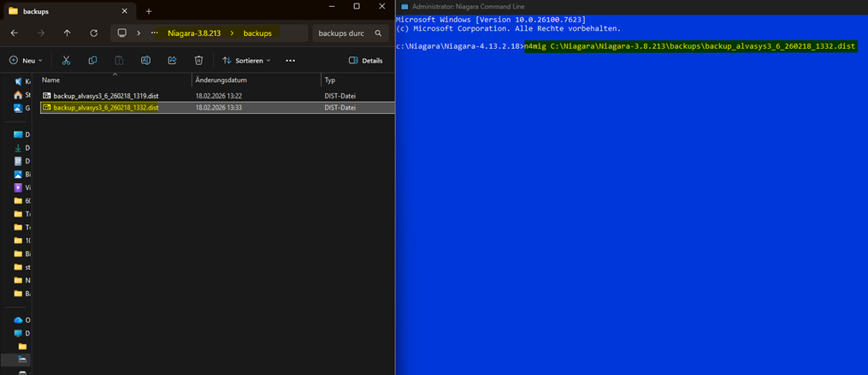Viewport: 868px width, 375px height.
Task: Delete the selected file with trash icon
Action: [198, 61]
